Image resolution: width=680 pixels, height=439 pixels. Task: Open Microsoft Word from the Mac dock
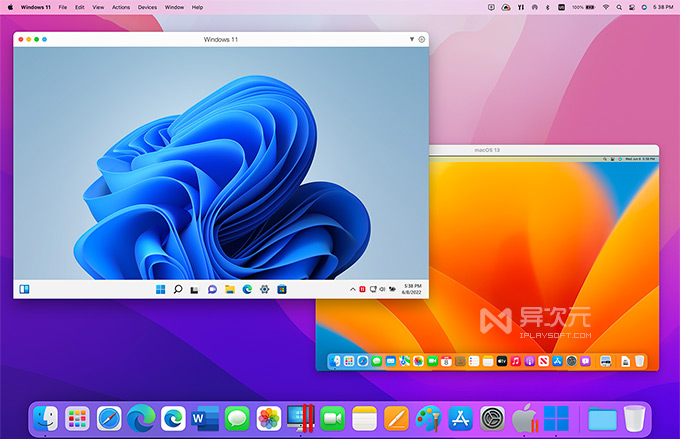click(205, 419)
